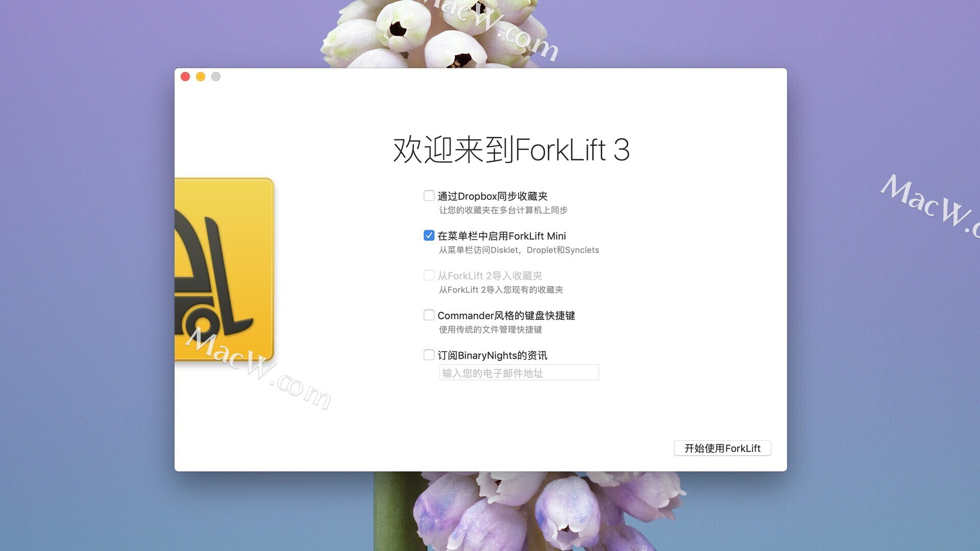This screenshot has width=980, height=551.
Task: Click the import favorites from ForkLift 2 checkbox
Action: coord(429,275)
